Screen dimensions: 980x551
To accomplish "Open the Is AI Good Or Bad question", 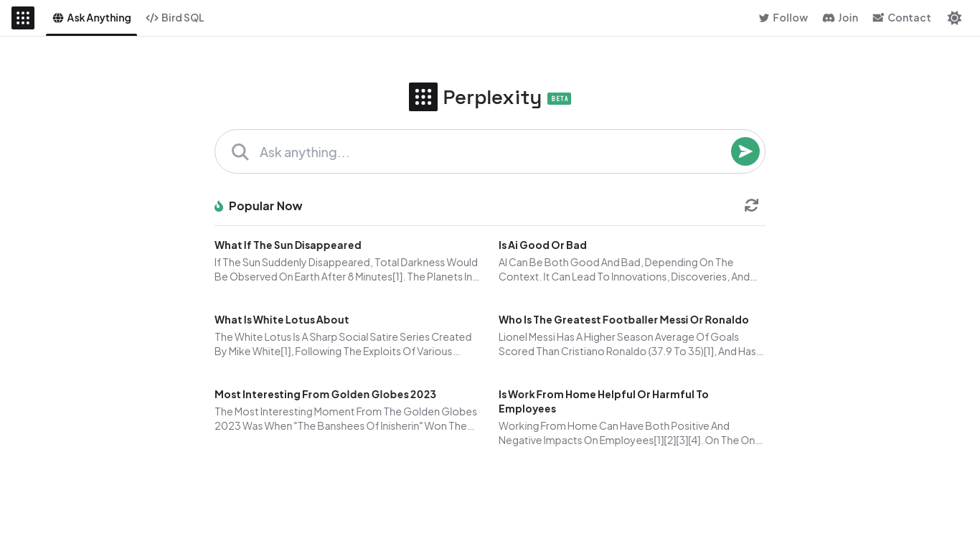I will click(x=542, y=245).
